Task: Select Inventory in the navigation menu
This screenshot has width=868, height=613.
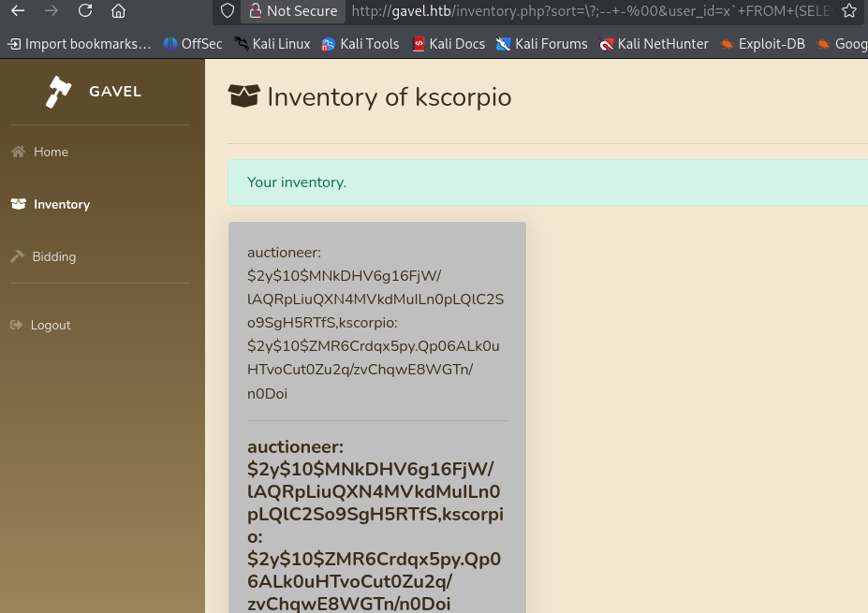Action: 62,204
